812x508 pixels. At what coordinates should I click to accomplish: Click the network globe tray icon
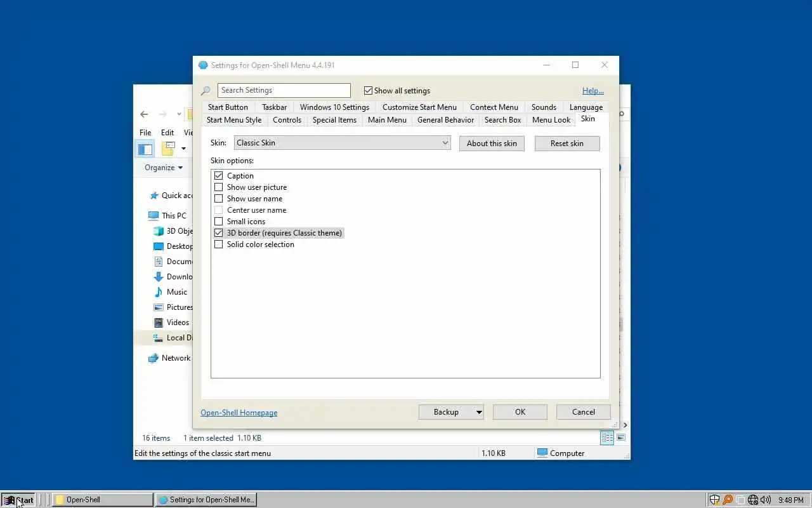753,500
